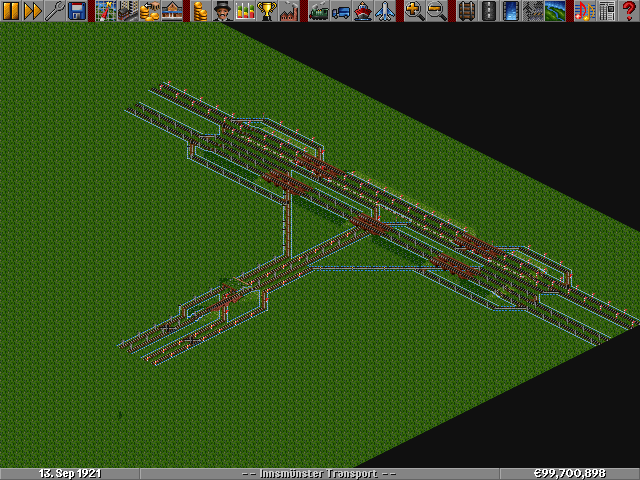Display the subsidies list
The image size is (640, 480).
click(x=149, y=11)
